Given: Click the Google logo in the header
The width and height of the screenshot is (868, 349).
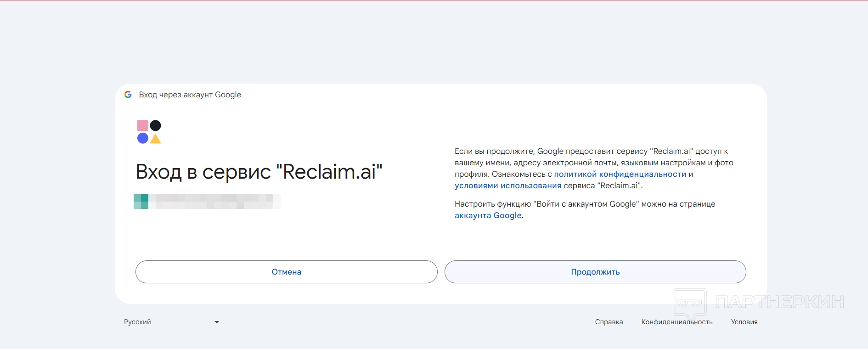Looking at the screenshot, I should 128,95.
